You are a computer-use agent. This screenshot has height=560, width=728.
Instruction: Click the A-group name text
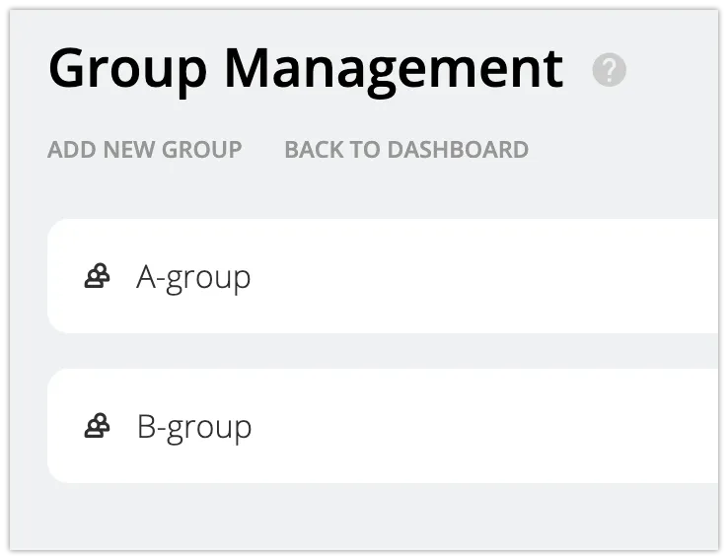[193, 277]
